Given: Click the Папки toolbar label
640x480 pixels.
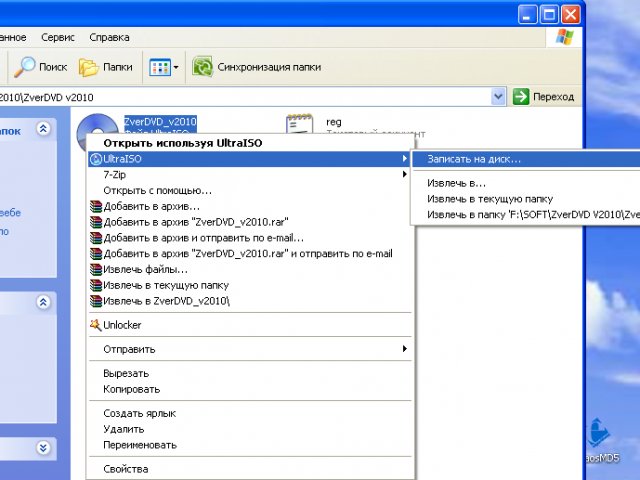Looking at the screenshot, I should coord(118,67).
